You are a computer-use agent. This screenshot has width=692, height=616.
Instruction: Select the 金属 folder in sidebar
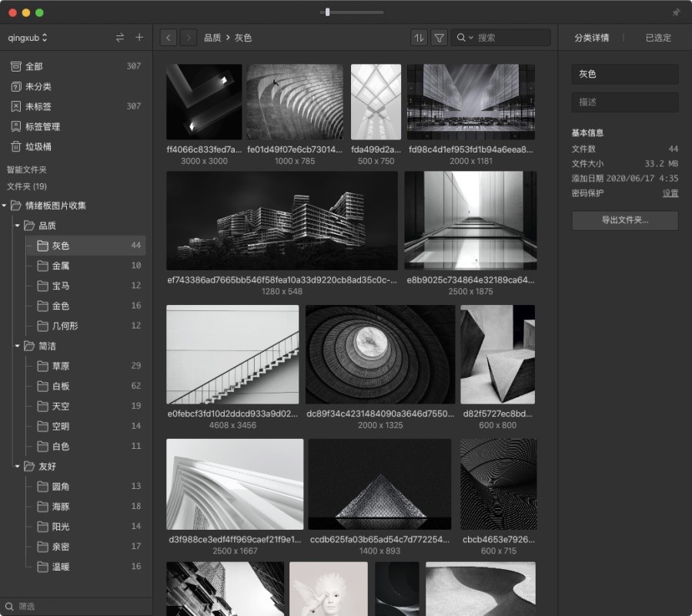pos(61,266)
